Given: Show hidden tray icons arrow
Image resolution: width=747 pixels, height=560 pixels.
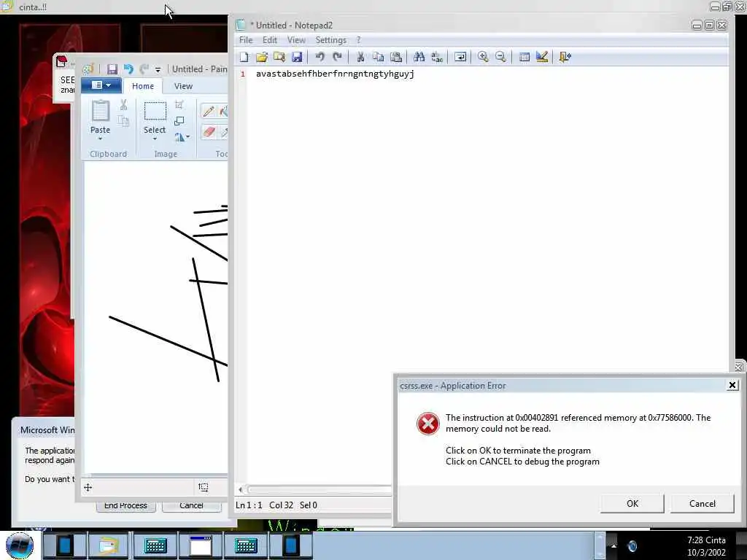Looking at the screenshot, I should (614, 546).
